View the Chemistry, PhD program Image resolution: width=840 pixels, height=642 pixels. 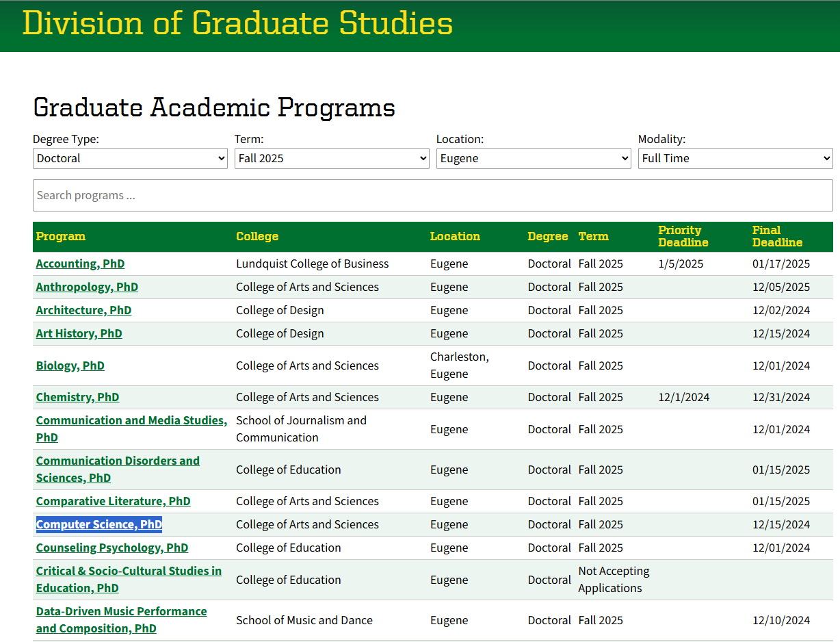77,397
